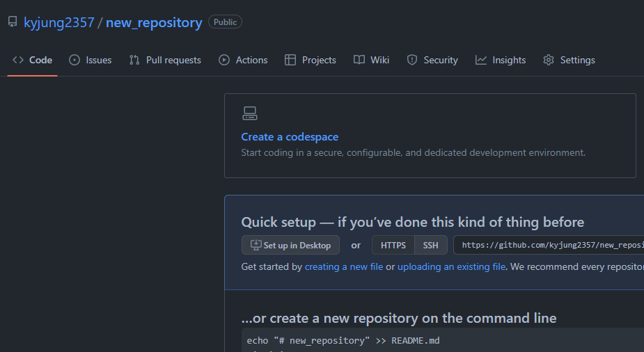Select the HTTPS clone option

click(393, 245)
